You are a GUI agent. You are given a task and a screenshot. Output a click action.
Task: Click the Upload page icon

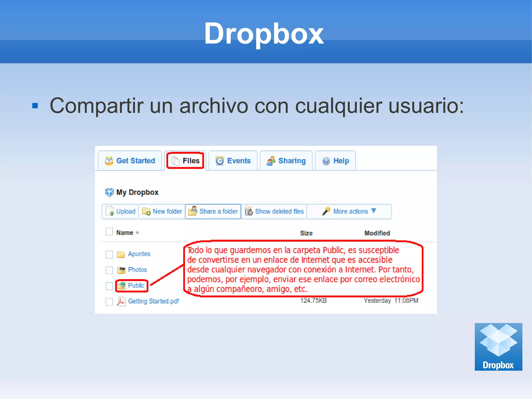(x=110, y=211)
